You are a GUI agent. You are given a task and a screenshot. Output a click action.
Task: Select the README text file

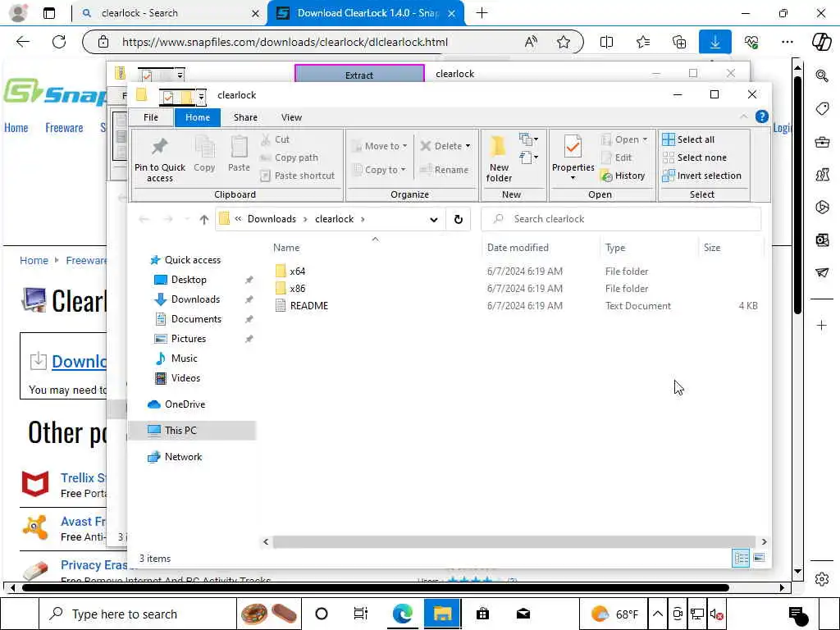click(x=309, y=305)
